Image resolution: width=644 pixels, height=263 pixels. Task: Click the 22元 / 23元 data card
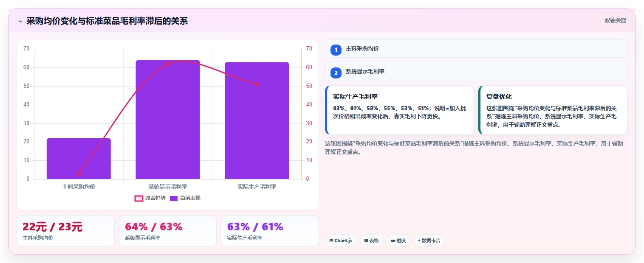[65, 231]
